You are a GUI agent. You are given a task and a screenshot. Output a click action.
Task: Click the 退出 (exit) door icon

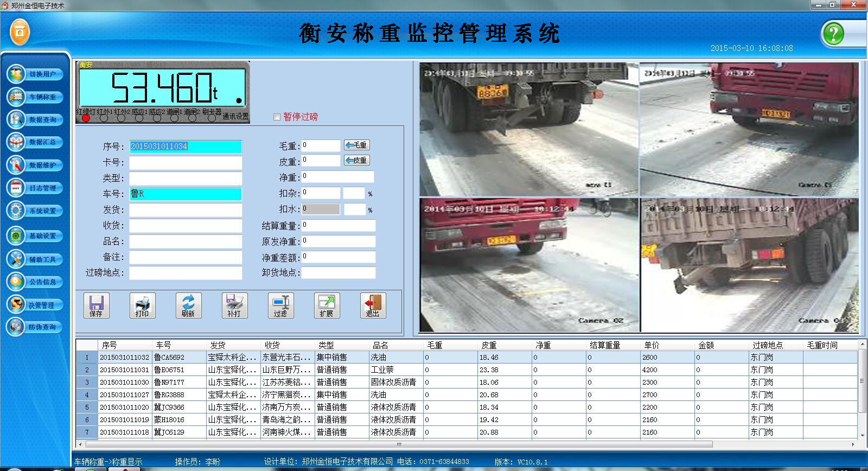(373, 305)
